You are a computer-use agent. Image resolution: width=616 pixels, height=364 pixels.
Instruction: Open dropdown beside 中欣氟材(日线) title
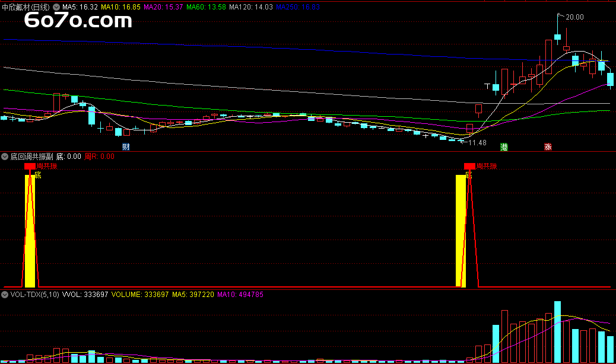(56, 7)
